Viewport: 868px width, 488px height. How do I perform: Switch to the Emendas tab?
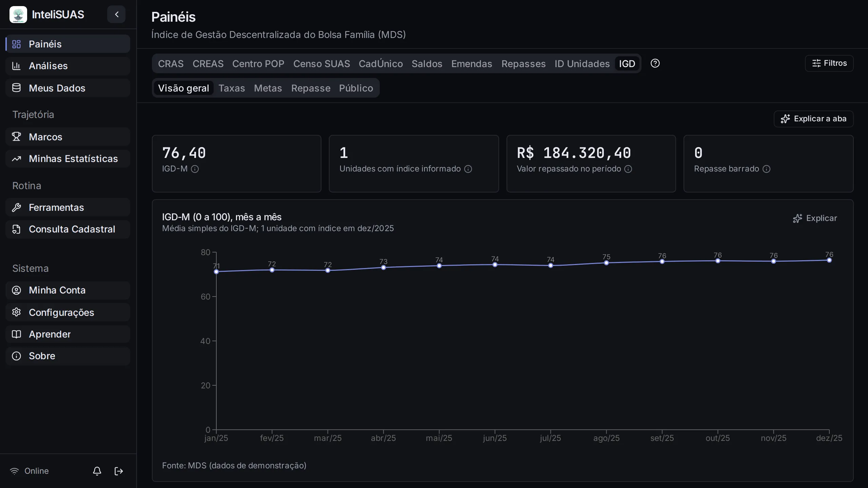pyautogui.click(x=472, y=64)
